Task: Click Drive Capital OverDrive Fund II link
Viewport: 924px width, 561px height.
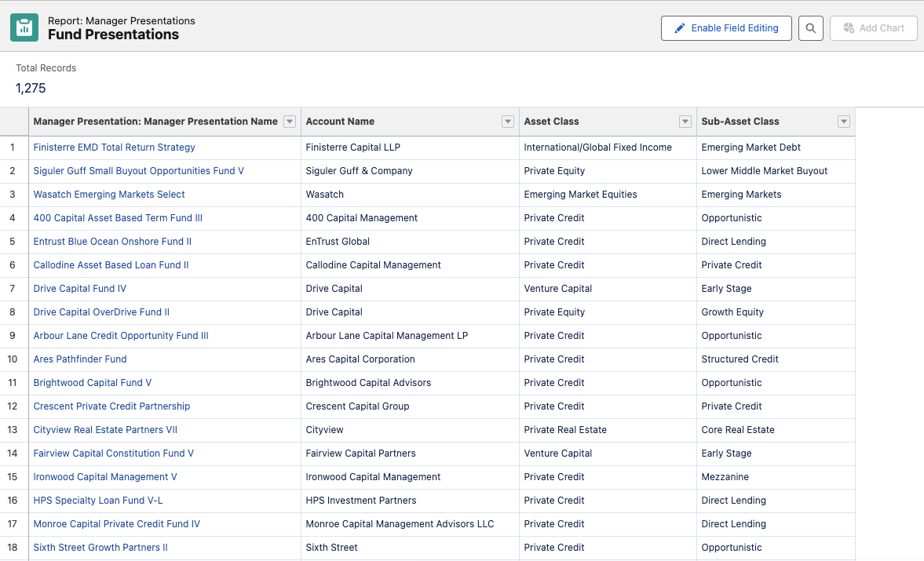Action: [101, 312]
